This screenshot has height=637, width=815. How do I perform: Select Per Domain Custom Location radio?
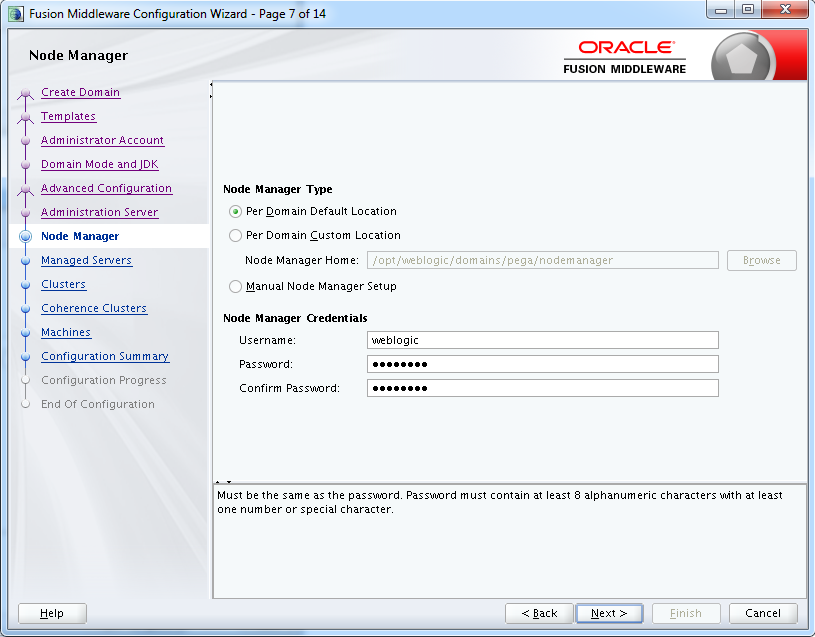(235, 235)
